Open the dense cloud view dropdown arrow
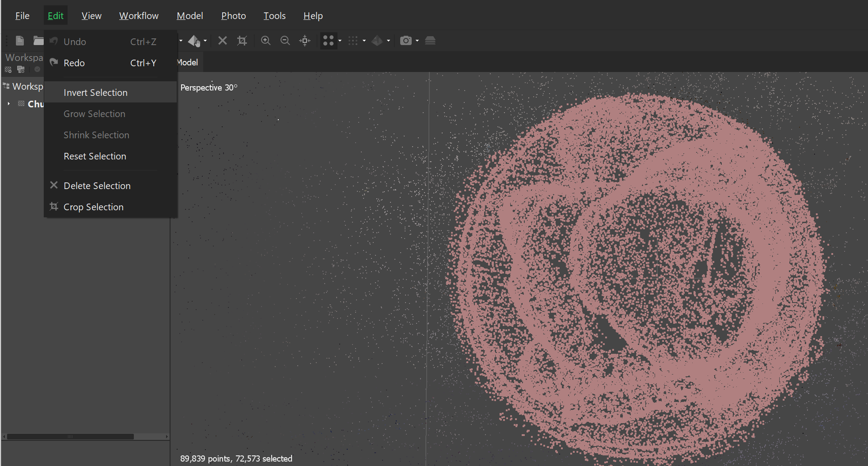The width and height of the screenshot is (868, 466). 365,41
